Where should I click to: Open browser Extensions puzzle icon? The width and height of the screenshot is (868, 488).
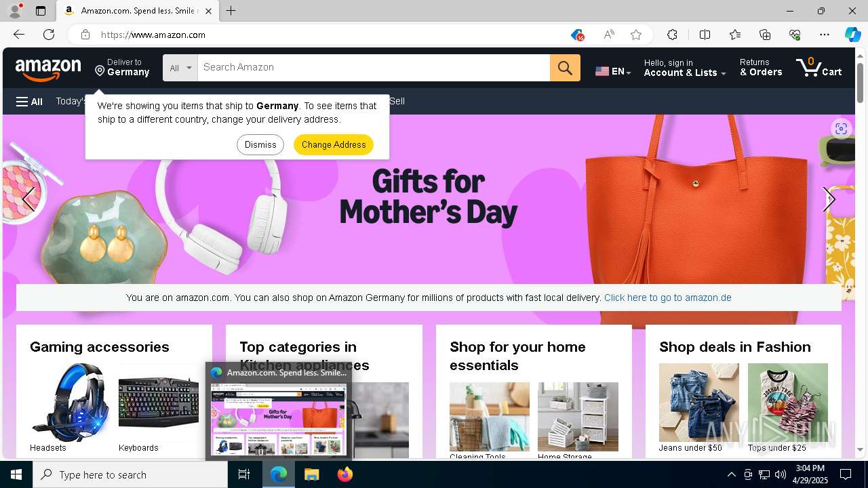pyautogui.click(x=672, y=35)
